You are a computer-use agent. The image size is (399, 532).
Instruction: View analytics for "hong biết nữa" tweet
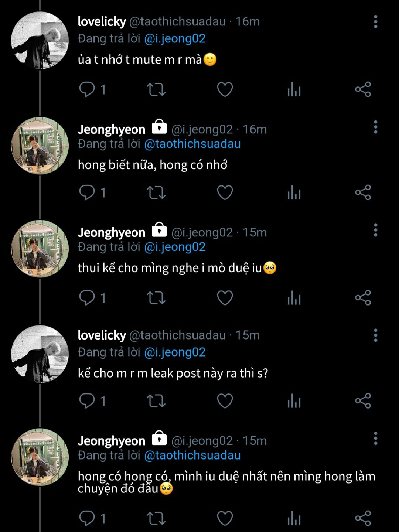tap(294, 192)
